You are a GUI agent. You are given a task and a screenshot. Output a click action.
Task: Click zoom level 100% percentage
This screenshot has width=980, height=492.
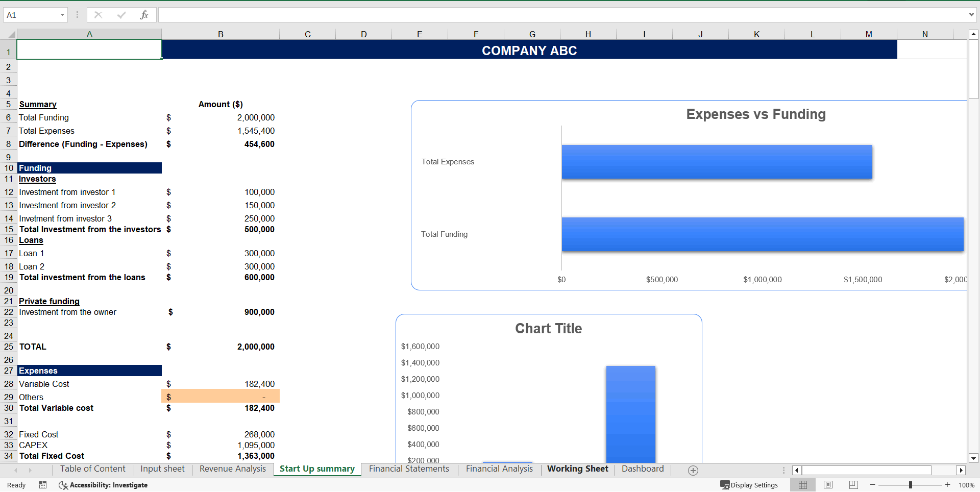966,485
